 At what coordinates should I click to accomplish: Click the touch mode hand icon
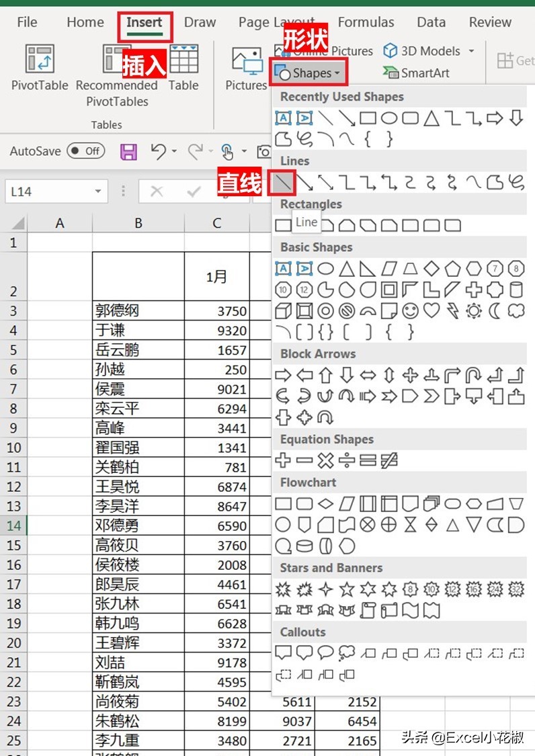227,151
